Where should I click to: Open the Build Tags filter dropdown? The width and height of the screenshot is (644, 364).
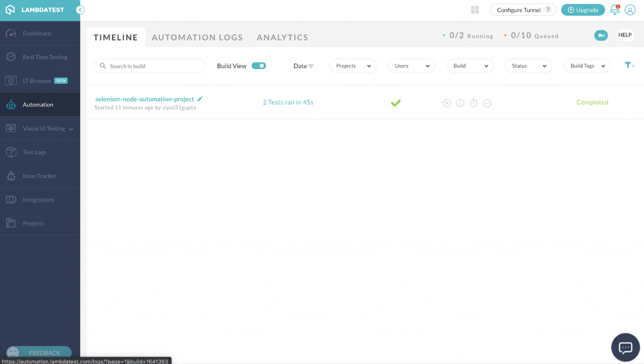click(x=587, y=65)
